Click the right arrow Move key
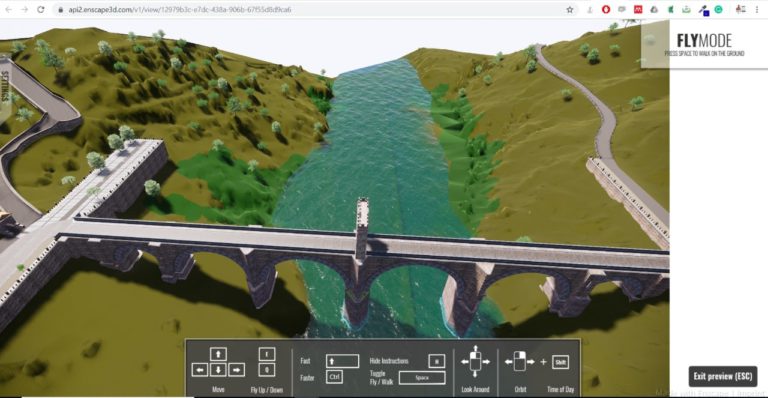 [x=237, y=370]
